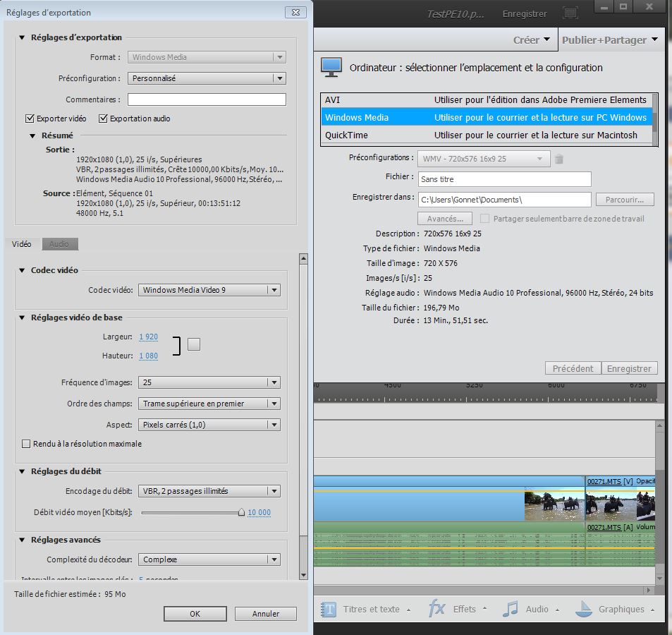This screenshot has height=635, width=672.
Task: Switch to the Audio tab
Action: pyautogui.click(x=59, y=244)
